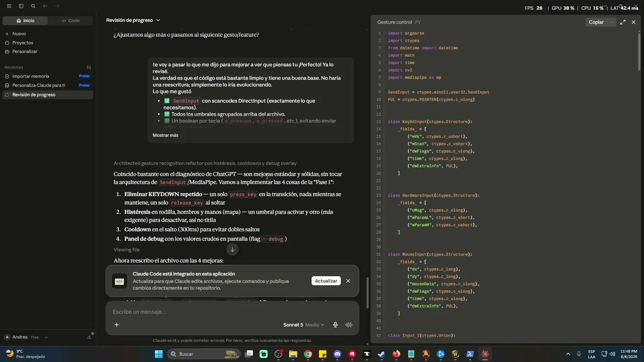Start voice mode with the waveform icon
644x362 pixels.
click(x=349, y=325)
